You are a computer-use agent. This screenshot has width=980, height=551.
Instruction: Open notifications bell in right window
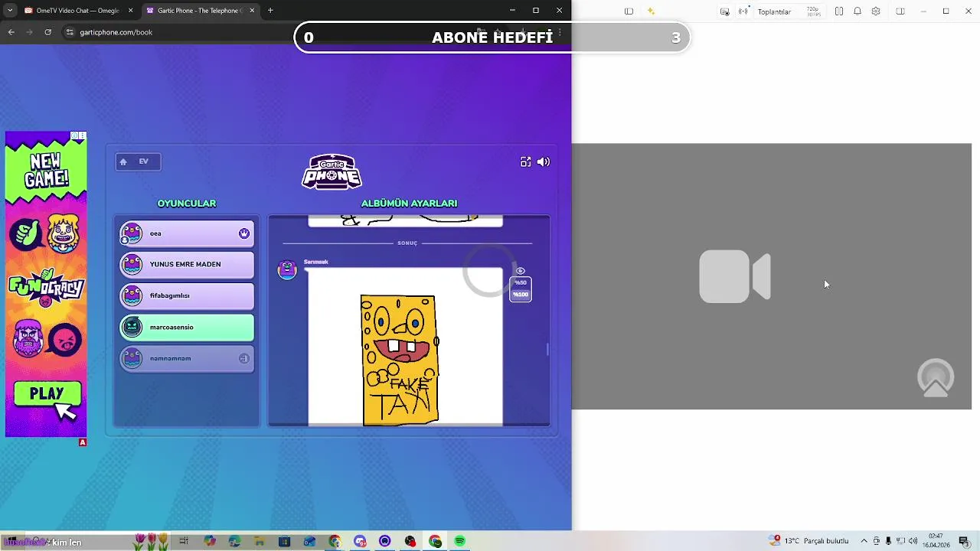pos(857,11)
